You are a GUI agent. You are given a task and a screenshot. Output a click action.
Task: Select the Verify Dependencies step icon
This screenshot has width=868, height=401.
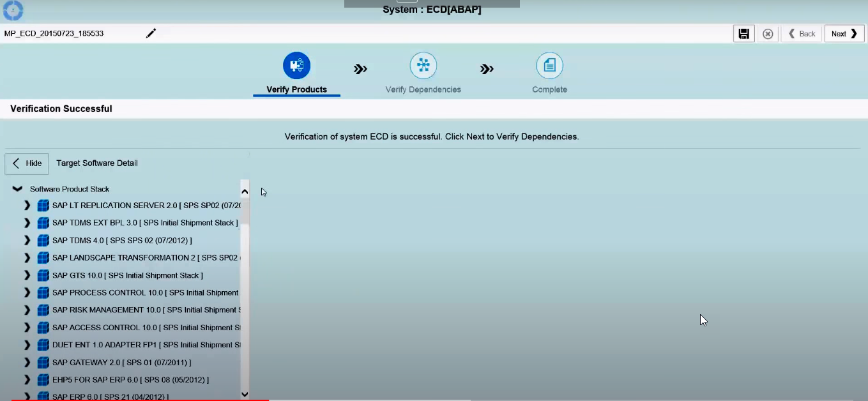(423, 65)
